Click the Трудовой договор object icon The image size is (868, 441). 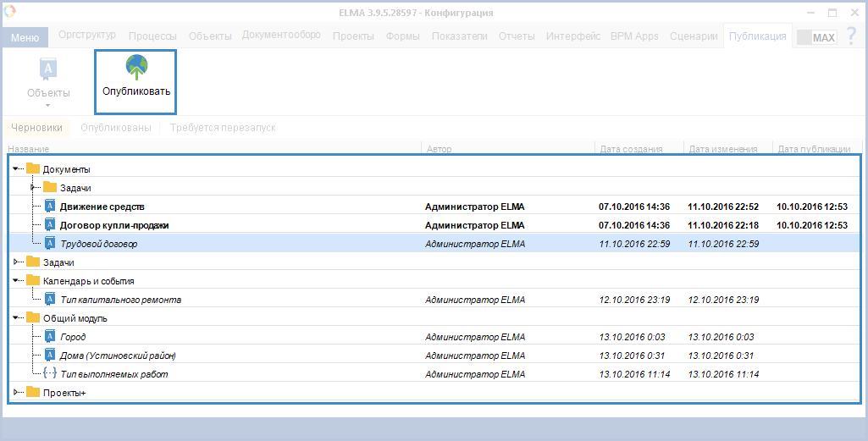tap(50, 243)
